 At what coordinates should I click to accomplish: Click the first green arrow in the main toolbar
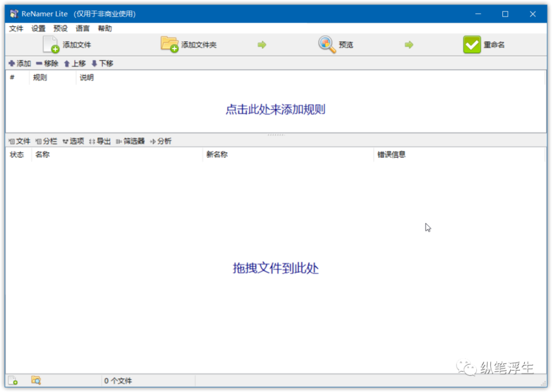click(x=262, y=45)
